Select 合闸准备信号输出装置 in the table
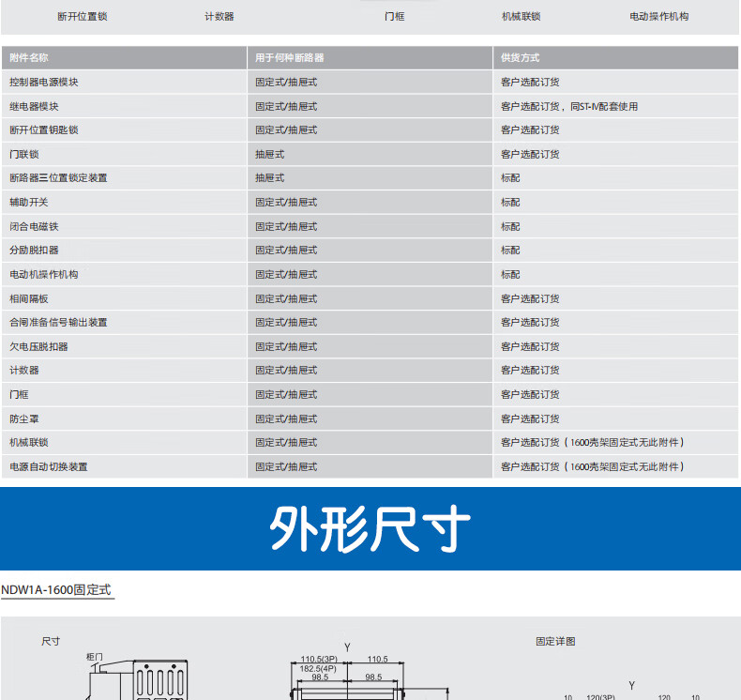741x700 pixels. point(58,322)
